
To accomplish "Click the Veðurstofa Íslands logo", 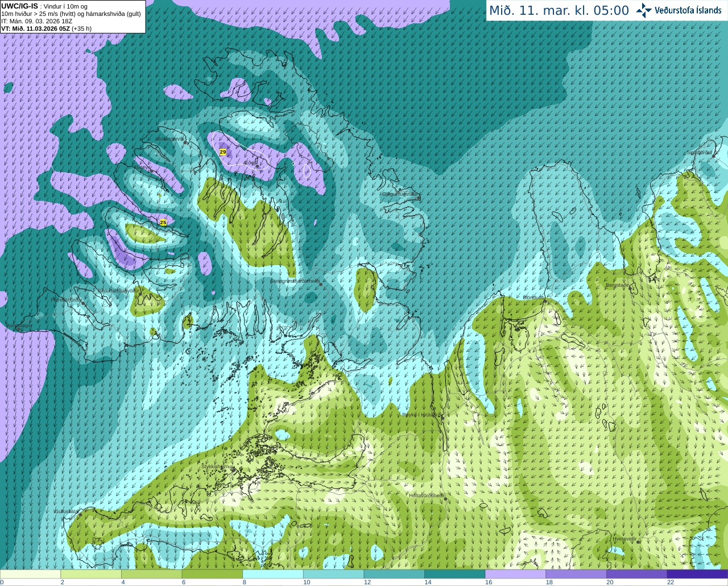I will tap(679, 10).
